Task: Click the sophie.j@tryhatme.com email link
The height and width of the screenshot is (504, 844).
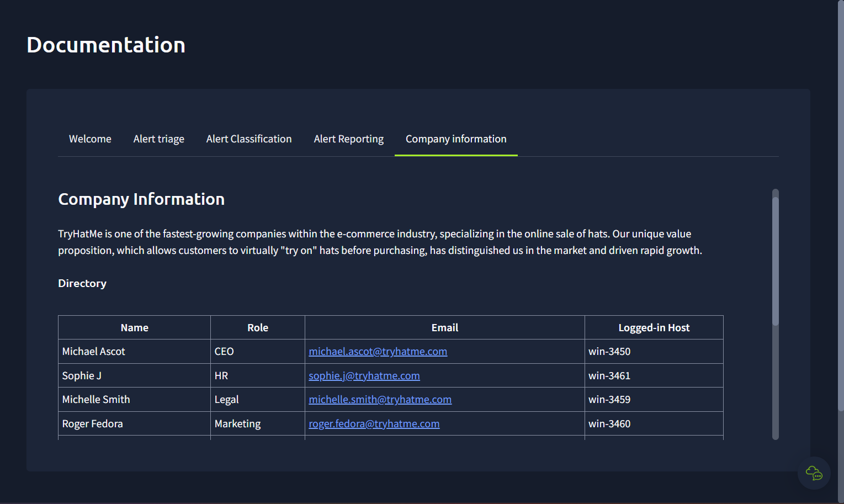Action: (364, 376)
